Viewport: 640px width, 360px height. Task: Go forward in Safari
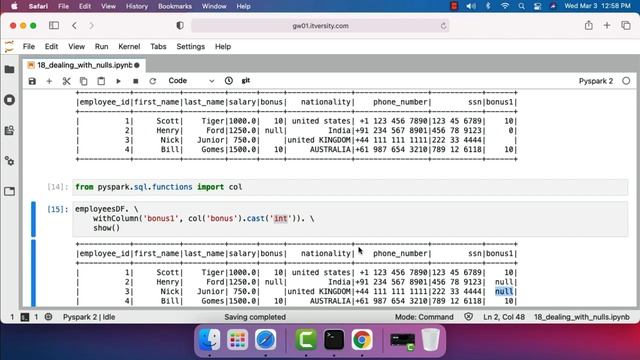(x=91, y=25)
